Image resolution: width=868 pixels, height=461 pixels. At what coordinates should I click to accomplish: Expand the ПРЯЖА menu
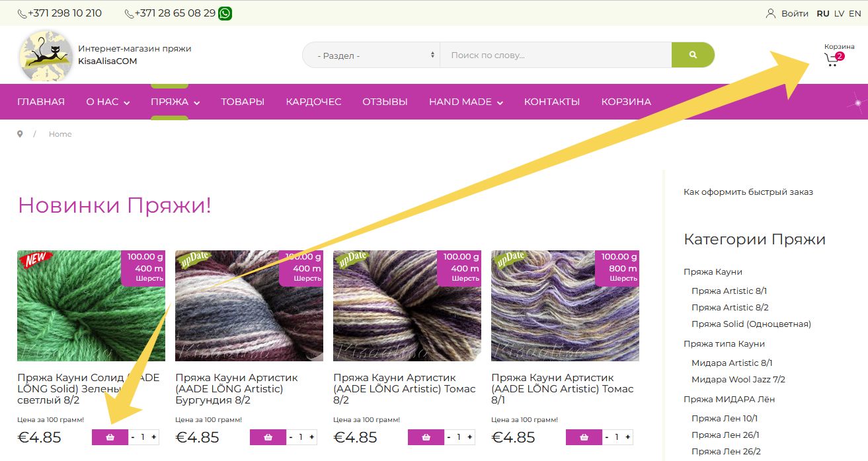[175, 102]
